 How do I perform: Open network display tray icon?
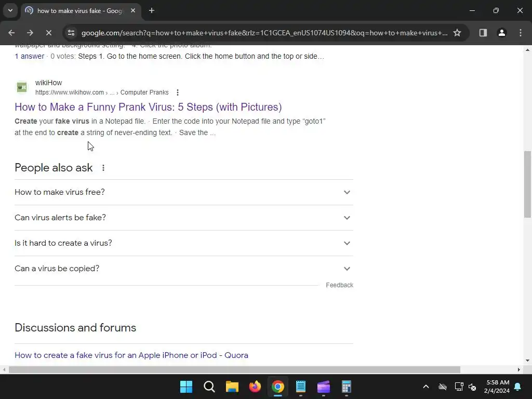pos(459,387)
